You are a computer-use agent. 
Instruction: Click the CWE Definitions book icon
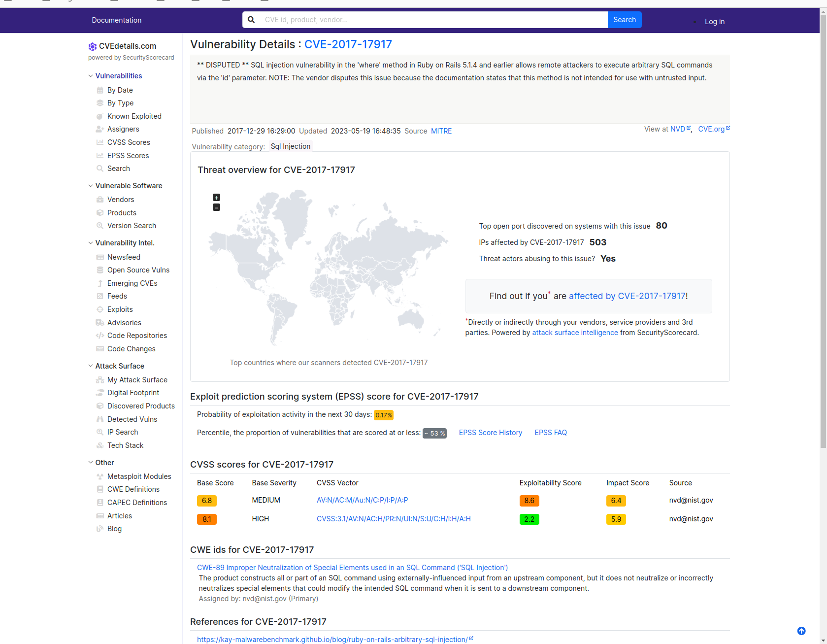pyautogui.click(x=100, y=489)
